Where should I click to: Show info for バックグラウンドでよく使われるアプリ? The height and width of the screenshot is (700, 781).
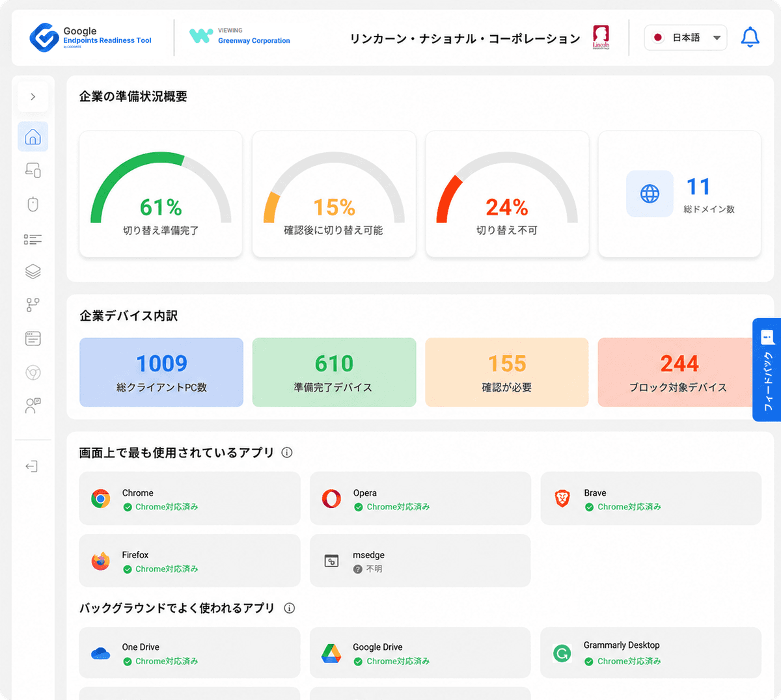coord(290,608)
